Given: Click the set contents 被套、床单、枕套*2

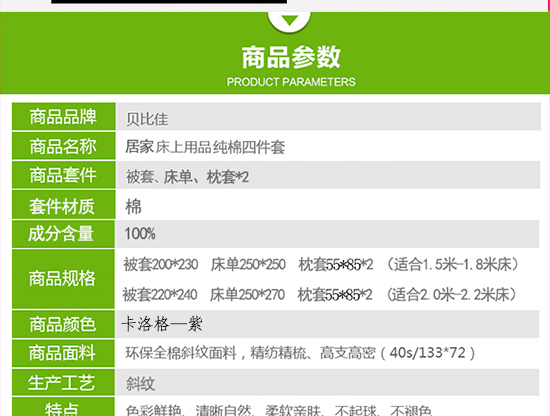Looking at the screenshot, I should click(x=187, y=177).
